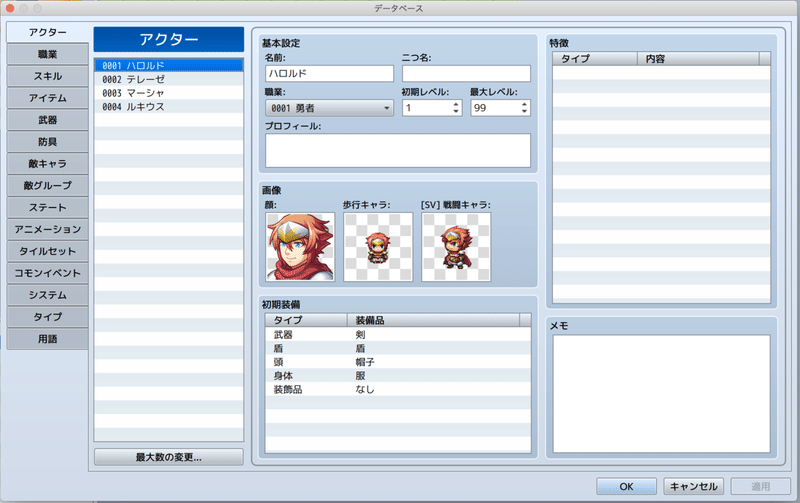Click first empty row of 特徴 list

(661, 72)
